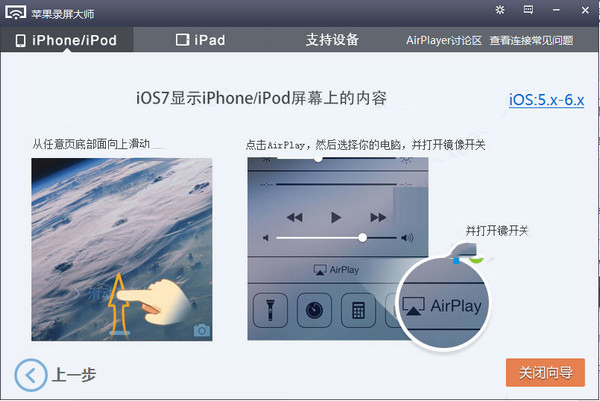
Task: Click the calculator icon in control center image
Action: coord(358,310)
